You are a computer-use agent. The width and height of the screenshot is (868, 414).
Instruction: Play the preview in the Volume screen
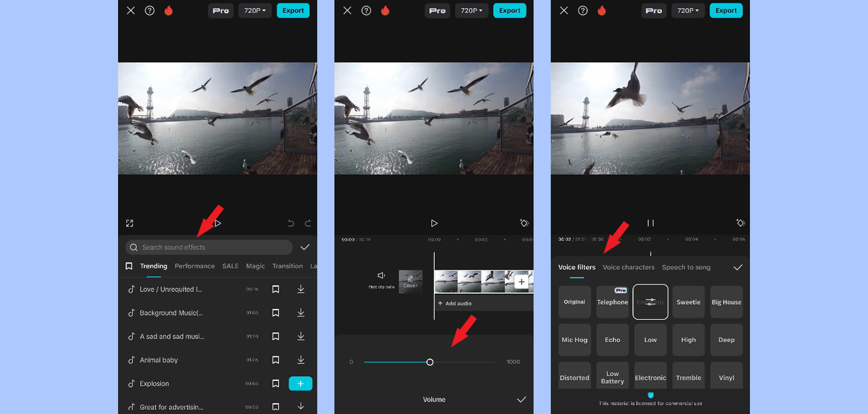pyautogui.click(x=434, y=223)
